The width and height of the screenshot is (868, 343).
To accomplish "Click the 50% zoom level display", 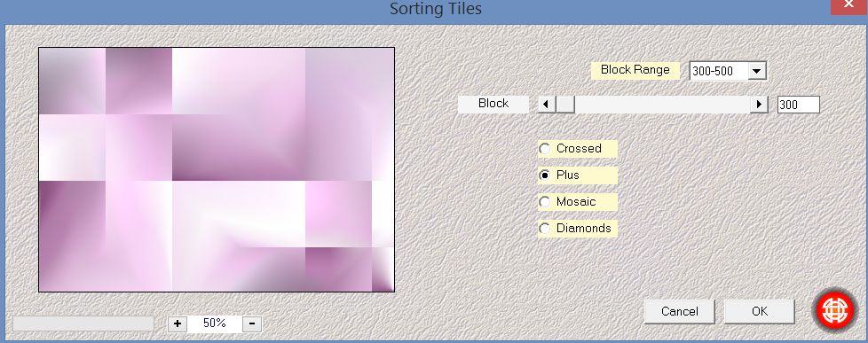I will [215, 324].
